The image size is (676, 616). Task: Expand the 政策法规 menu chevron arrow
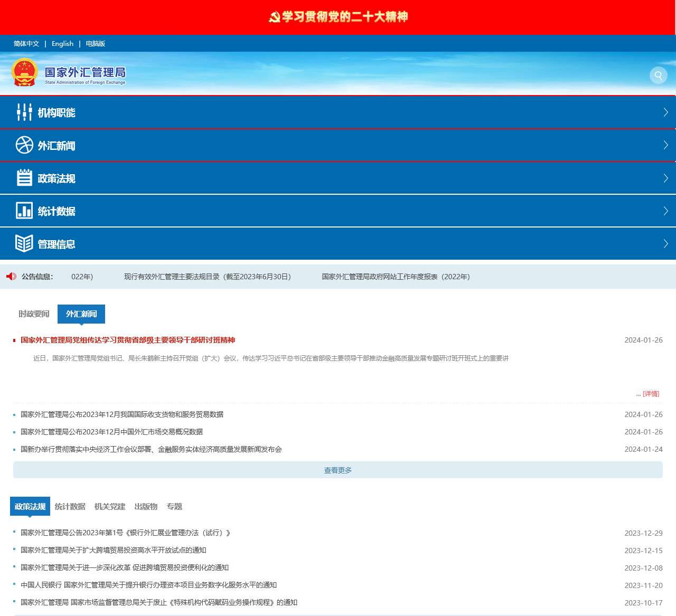[x=665, y=178]
